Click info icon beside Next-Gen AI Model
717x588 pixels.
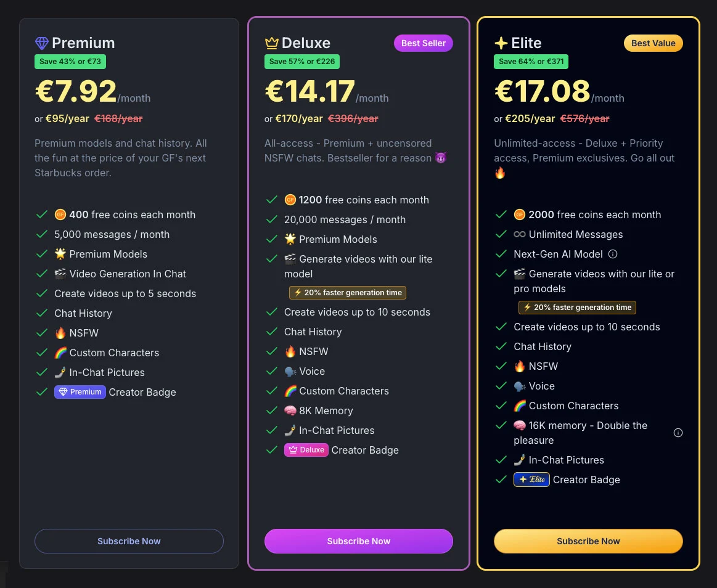tap(613, 254)
